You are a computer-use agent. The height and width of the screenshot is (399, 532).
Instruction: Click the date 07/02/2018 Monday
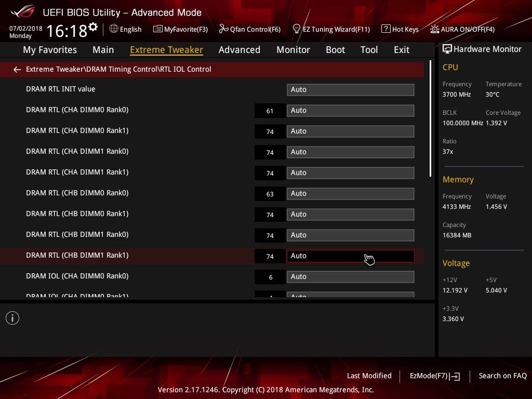[26, 32]
